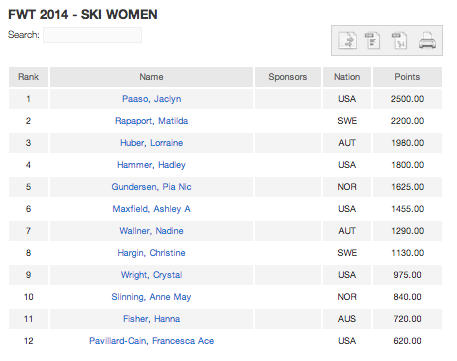Click the 1980.00 points value
Image resolution: width=457 pixels, height=361 pixels.
pos(407,143)
